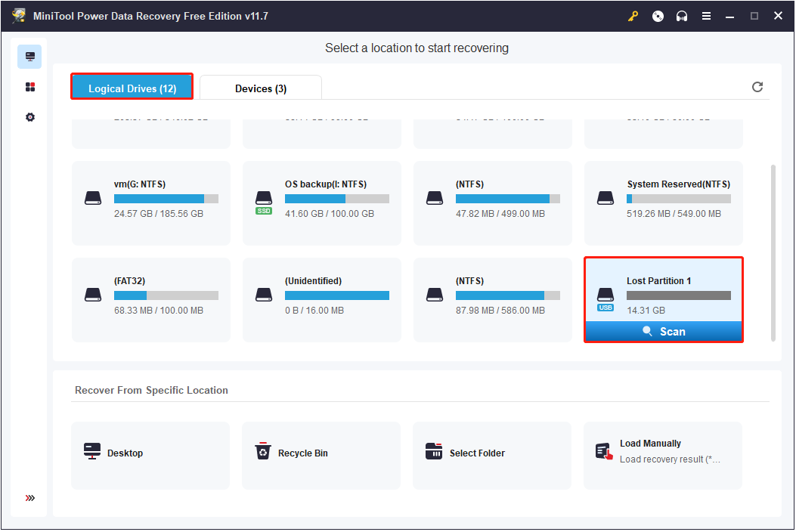Switch to the Devices (3) tab
Screen dimensions: 796x532
pyautogui.click(x=261, y=88)
